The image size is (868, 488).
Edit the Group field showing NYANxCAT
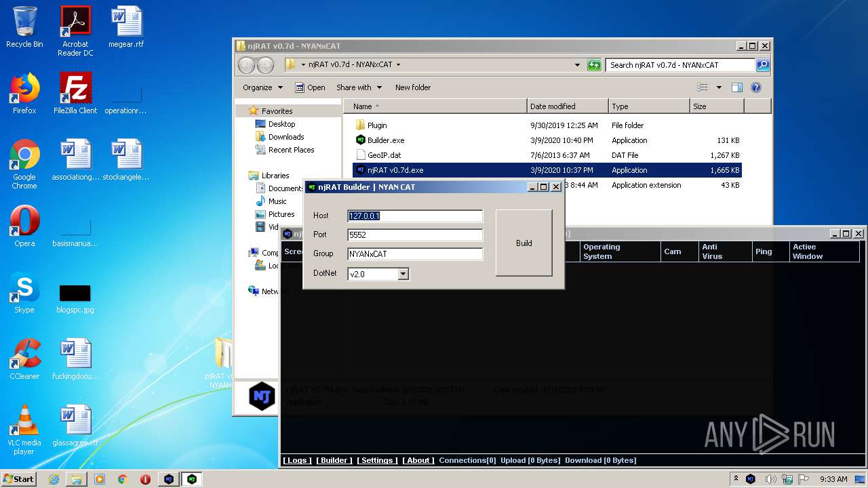coord(415,254)
